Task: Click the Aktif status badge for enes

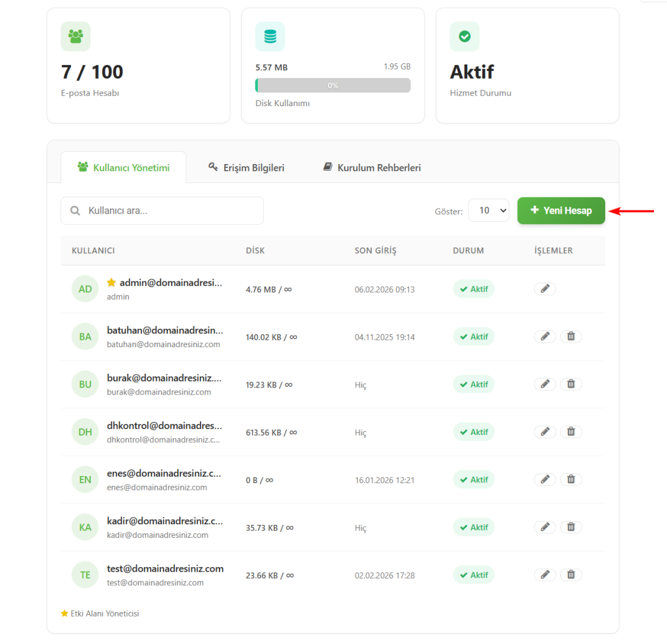Action: pyautogui.click(x=474, y=480)
